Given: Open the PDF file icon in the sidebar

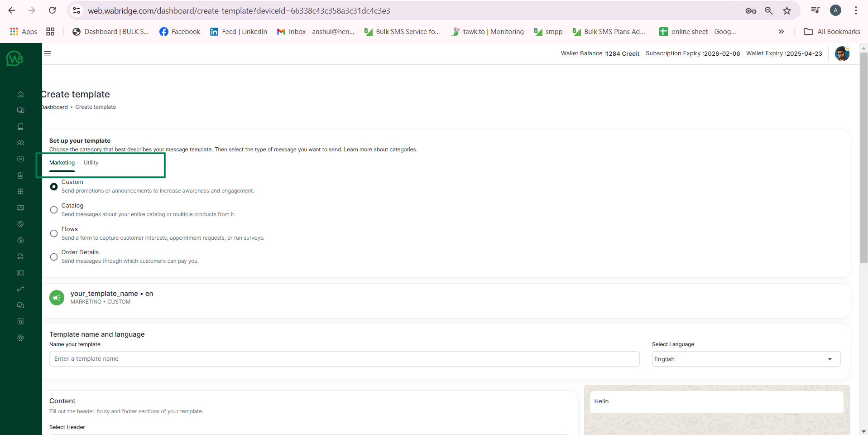Looking at the screenshot, I should 20,256.
